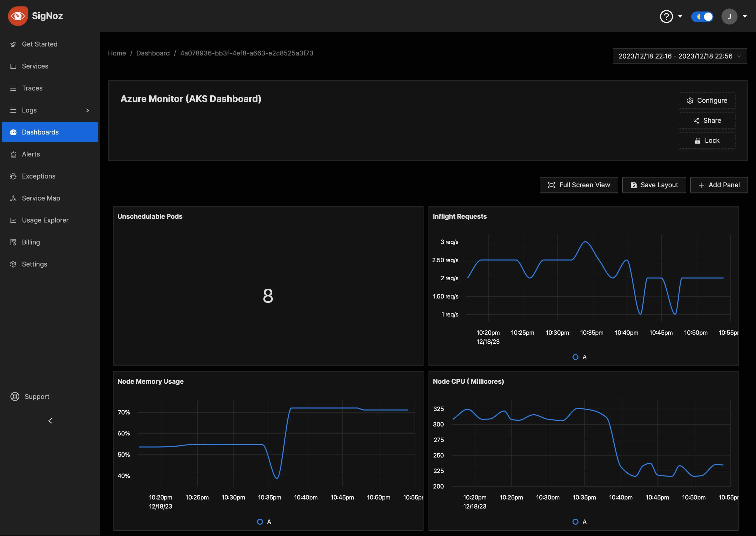Click the Traces list icon
756x536 pixels.
[13, 88]
